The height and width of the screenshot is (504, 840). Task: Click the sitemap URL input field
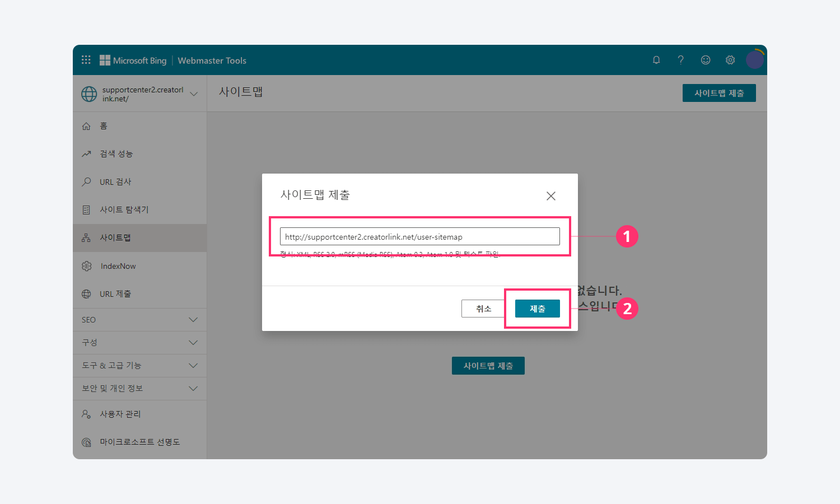tap(419, 236)
